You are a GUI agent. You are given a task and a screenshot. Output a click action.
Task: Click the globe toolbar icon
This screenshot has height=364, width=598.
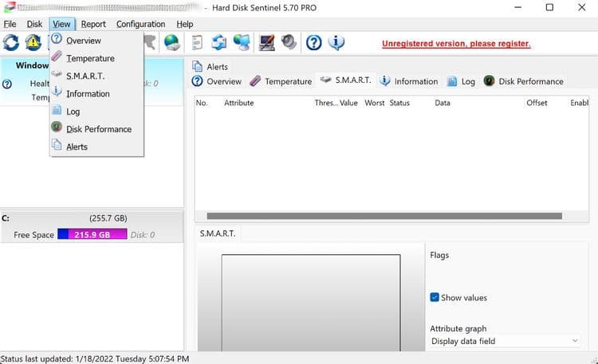171,43
